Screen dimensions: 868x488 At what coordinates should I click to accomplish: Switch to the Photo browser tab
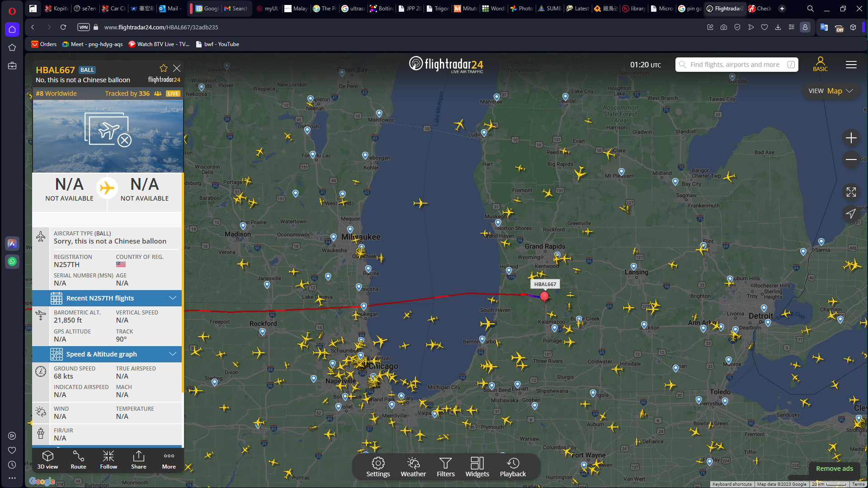pos(521,9)
